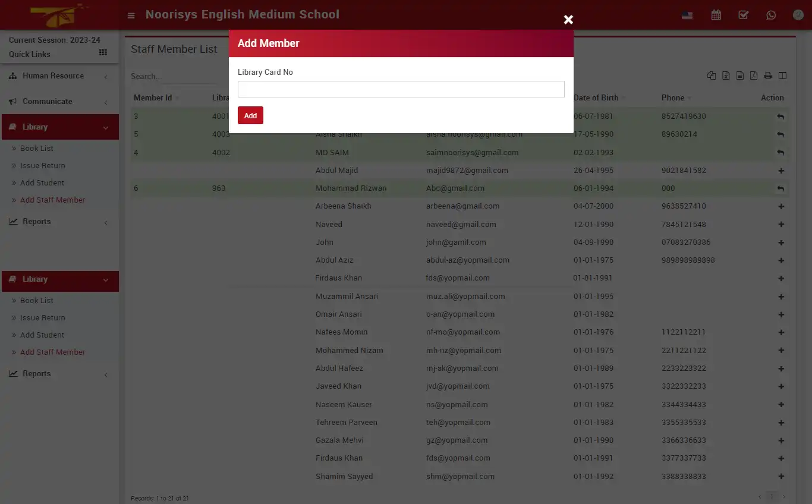Export staff list as CSV
The height and width of the screenshot is (504, 812).
740,75
